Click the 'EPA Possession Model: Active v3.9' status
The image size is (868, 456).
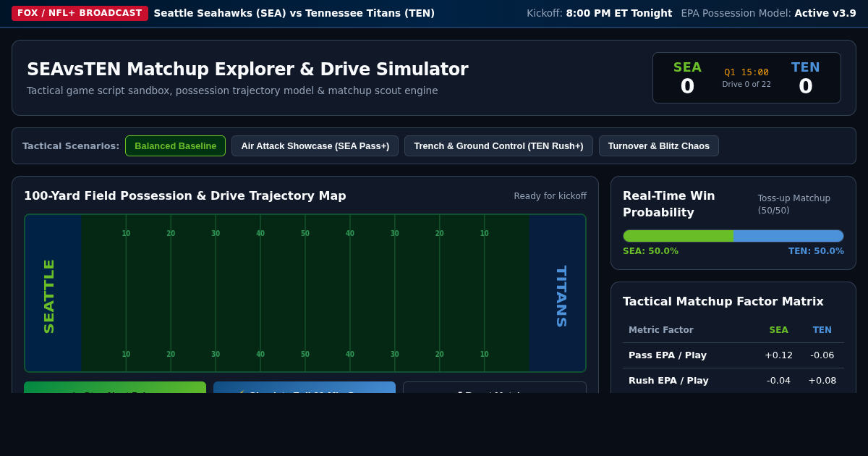768,13
